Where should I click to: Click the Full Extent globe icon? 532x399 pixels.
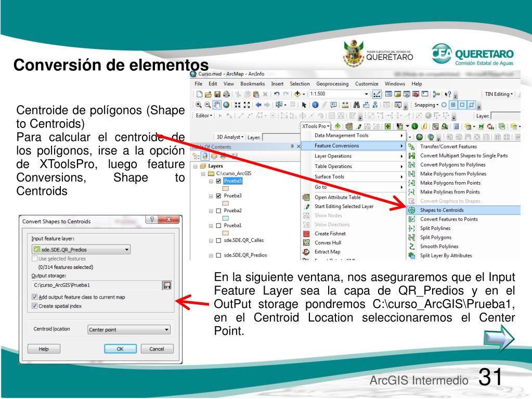226,105
